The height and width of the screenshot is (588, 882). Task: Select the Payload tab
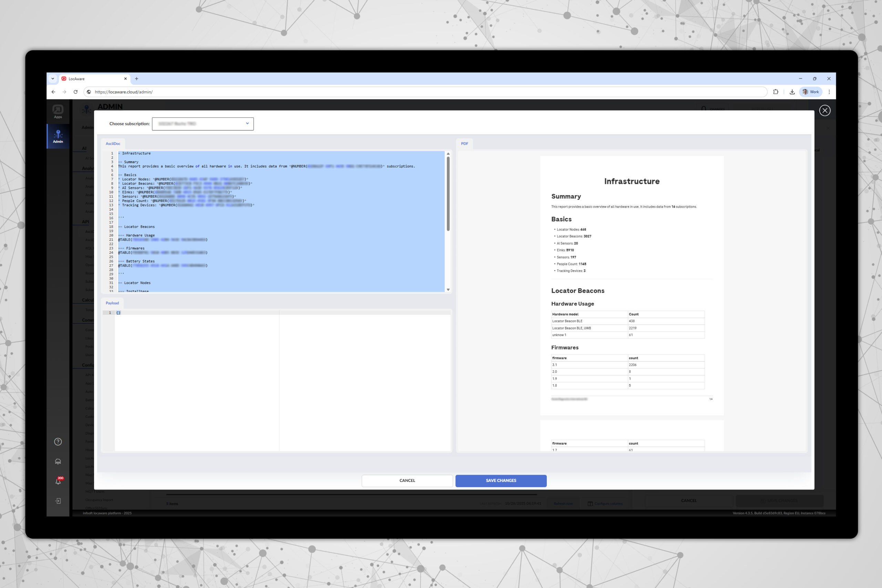pyautogui.click(x=112, y=303)
